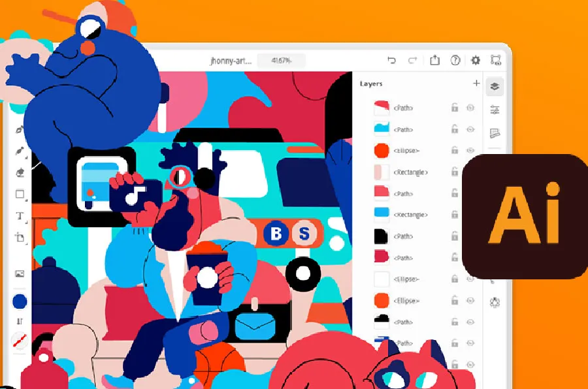Select the Artboard tool
The width and height of the screenshot is (588, 389).
pos(20,238)
